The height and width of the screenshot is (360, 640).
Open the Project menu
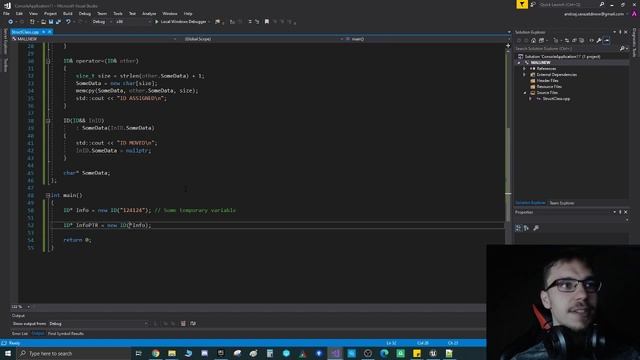tap(50, 13)
